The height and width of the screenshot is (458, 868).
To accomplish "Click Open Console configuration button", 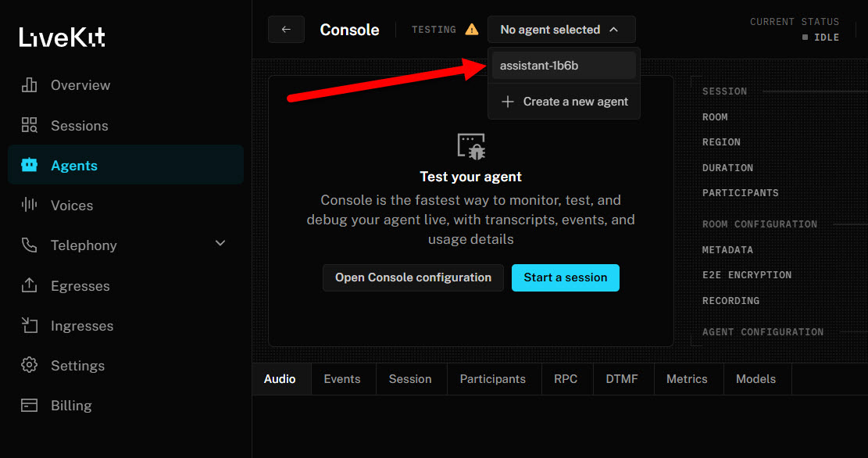I will point(413,277).
